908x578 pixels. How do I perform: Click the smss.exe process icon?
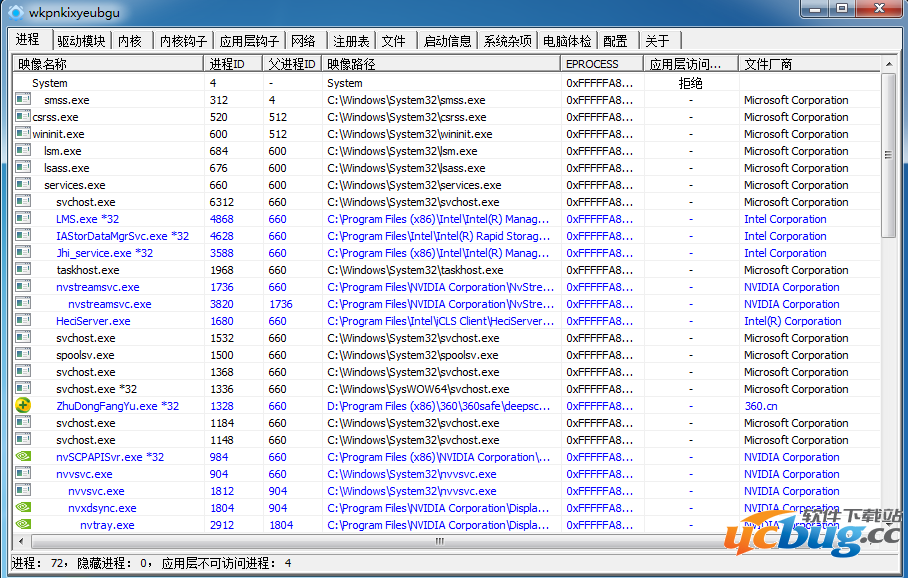23,100
